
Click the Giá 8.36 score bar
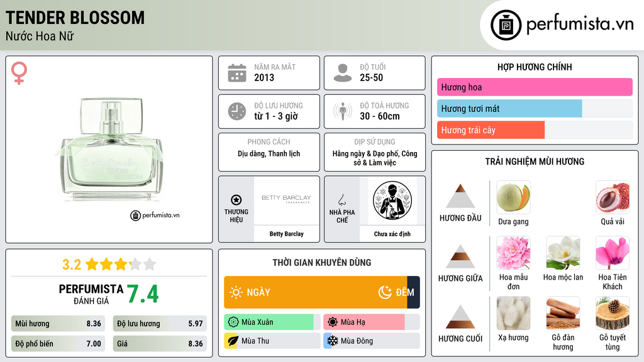pyautogui.click(x=160, y=344)
